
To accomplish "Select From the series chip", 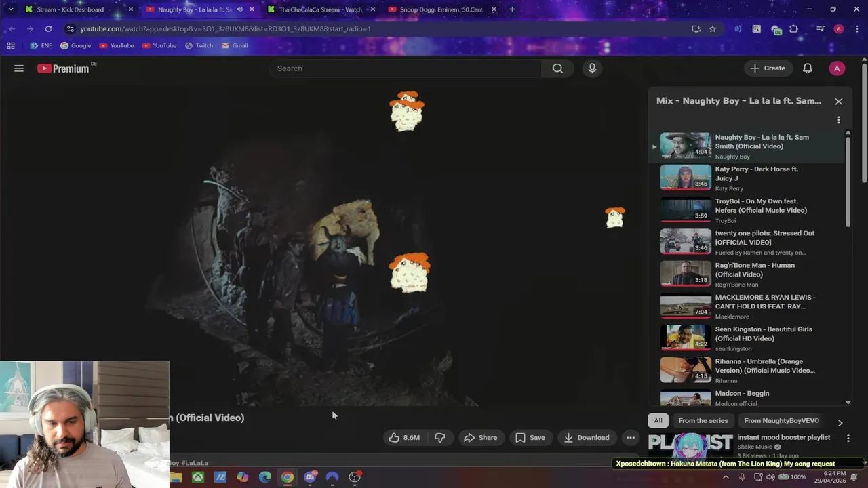I will point(703,421).
